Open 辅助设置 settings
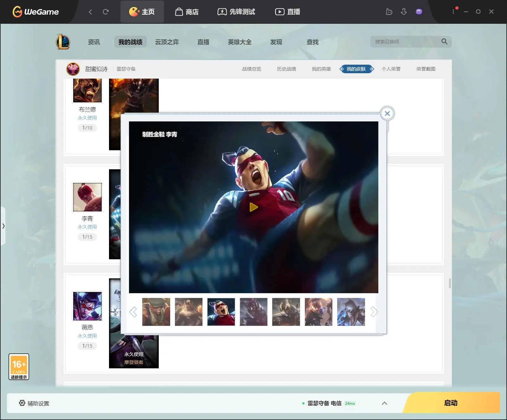The image size is (507, 420). tap(34, 403)
